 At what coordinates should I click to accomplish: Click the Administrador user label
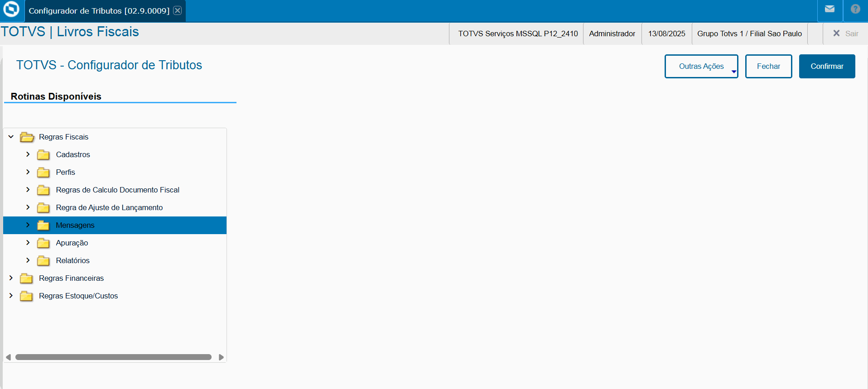coord(612,34)
